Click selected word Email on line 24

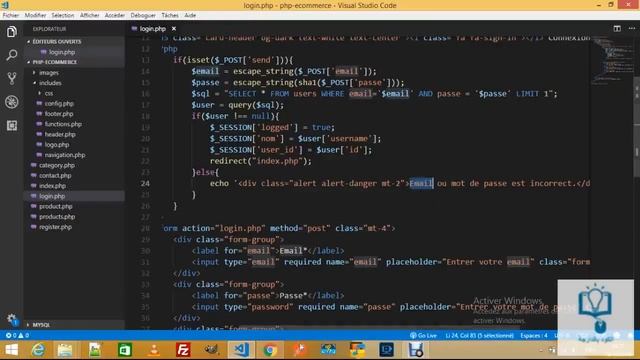[421, 183]
